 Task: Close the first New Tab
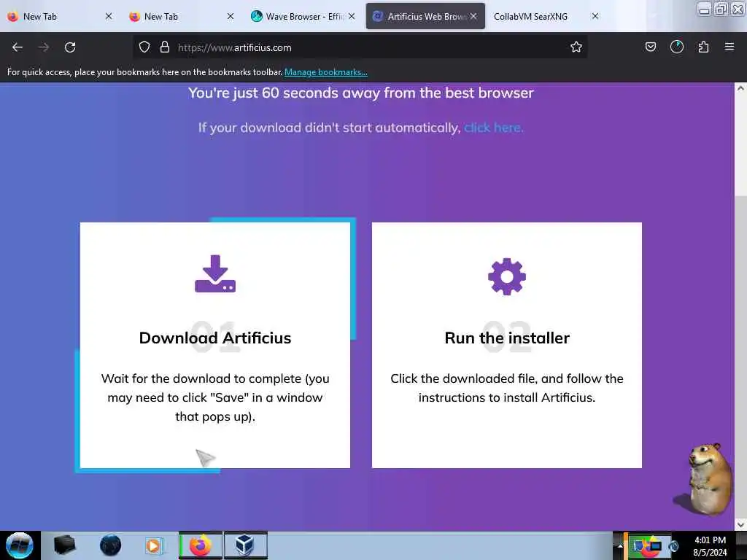tap(109, 16)
